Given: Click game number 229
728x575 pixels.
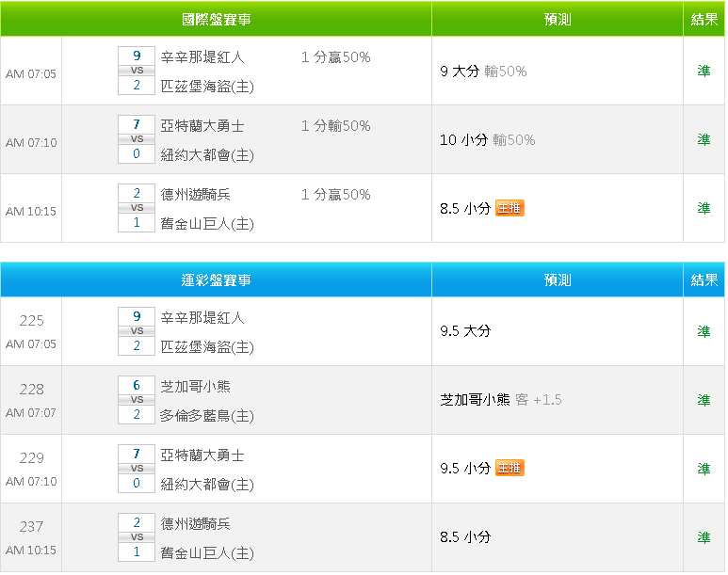Looking at the screenshot, I should 32,457.
